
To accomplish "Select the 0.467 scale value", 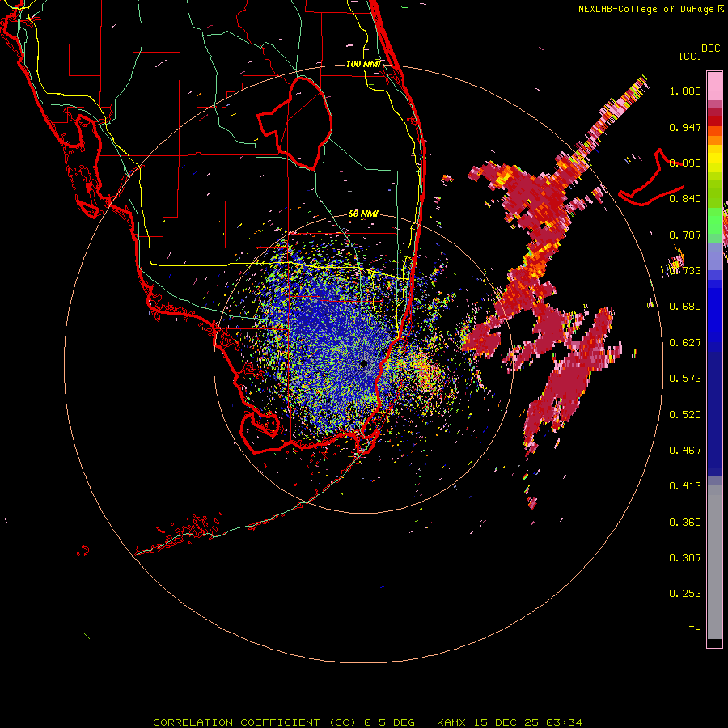I will (685, 451).
